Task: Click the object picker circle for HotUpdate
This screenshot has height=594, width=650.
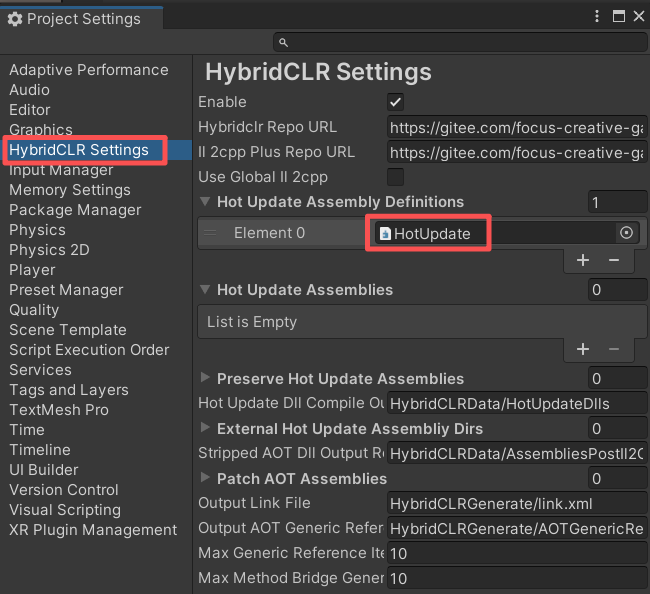Action: (627, 232)
